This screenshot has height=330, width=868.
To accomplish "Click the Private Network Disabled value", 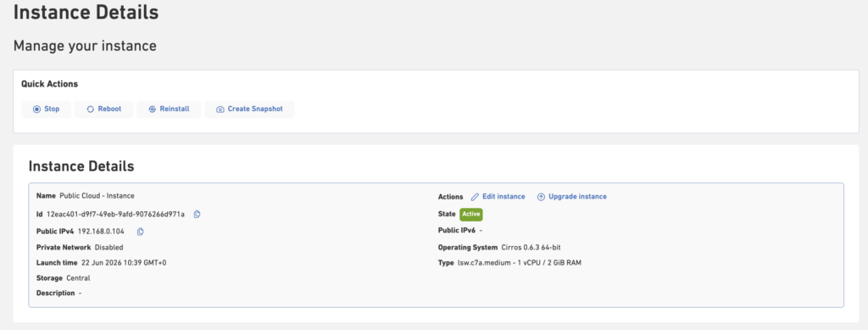I will [x=109, y=248].
